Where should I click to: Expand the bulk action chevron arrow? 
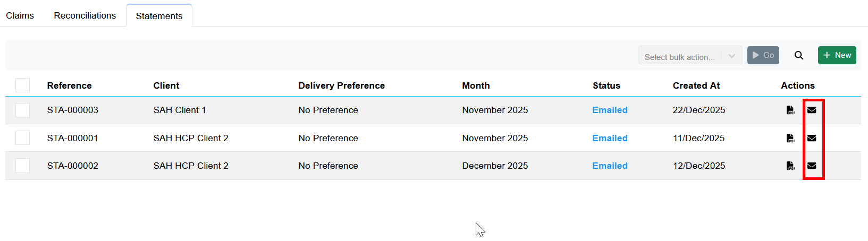click(x=732, y=56)
